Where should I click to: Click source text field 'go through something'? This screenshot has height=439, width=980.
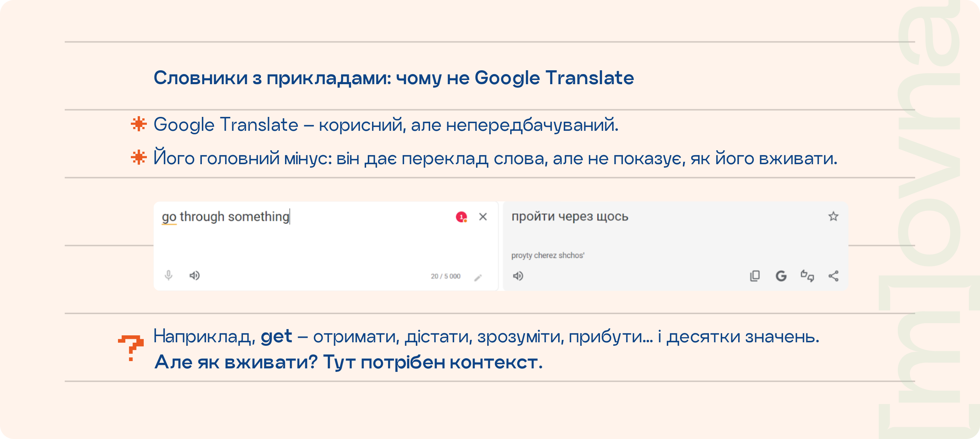pyautogui.click(x=226, y=217)
